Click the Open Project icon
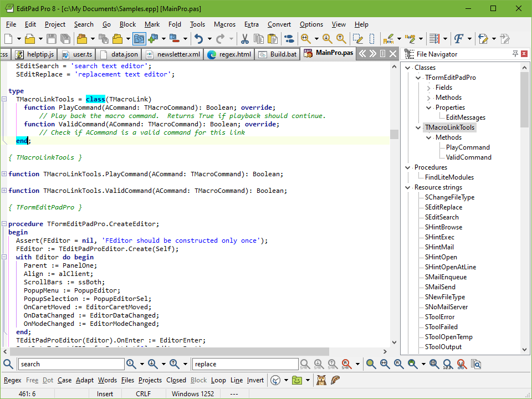Screen dimensions: 532x399 (82, 39)
